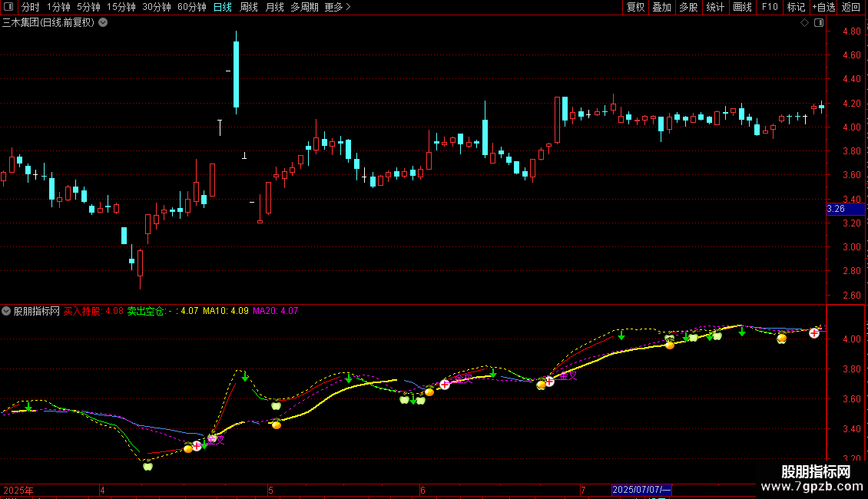Select the 30分钟 period

tap(157, 7)
